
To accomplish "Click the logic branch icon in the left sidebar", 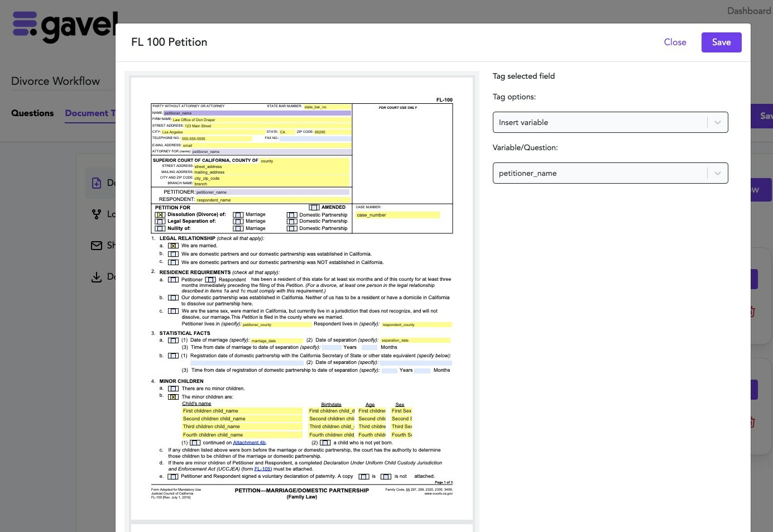I will pos(97,214).
